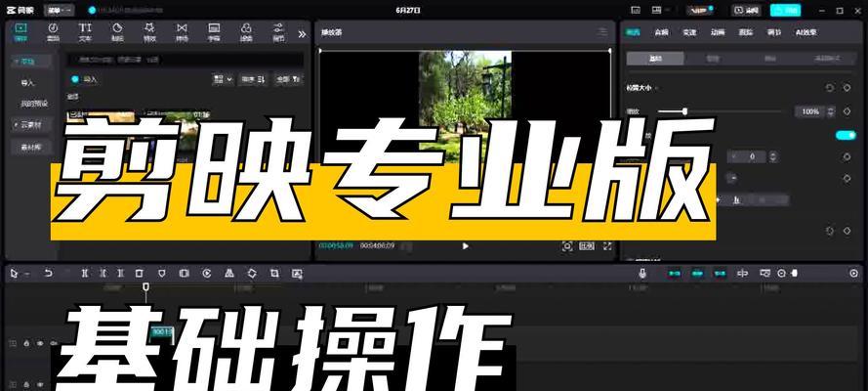The image size is (868, 391).
Task: Open the 全部 filter dropdown
Action: pyautogui.click(x=288, y=79)
